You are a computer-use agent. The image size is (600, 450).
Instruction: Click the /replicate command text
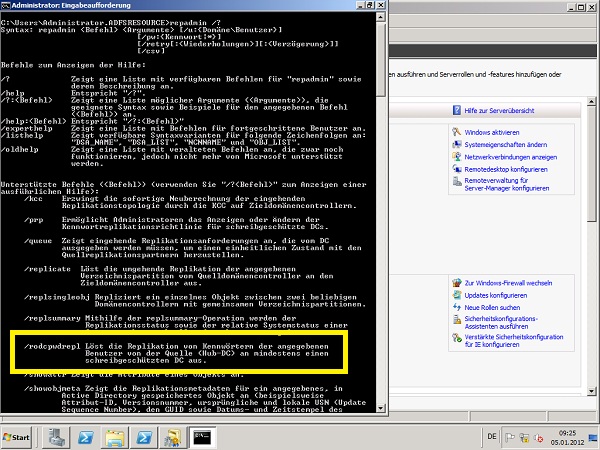tap(47, 269)
